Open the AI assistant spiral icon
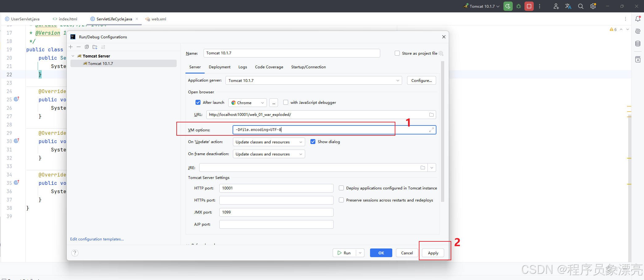Viewport: 644px width, 280px height. (x=638, y=31)
